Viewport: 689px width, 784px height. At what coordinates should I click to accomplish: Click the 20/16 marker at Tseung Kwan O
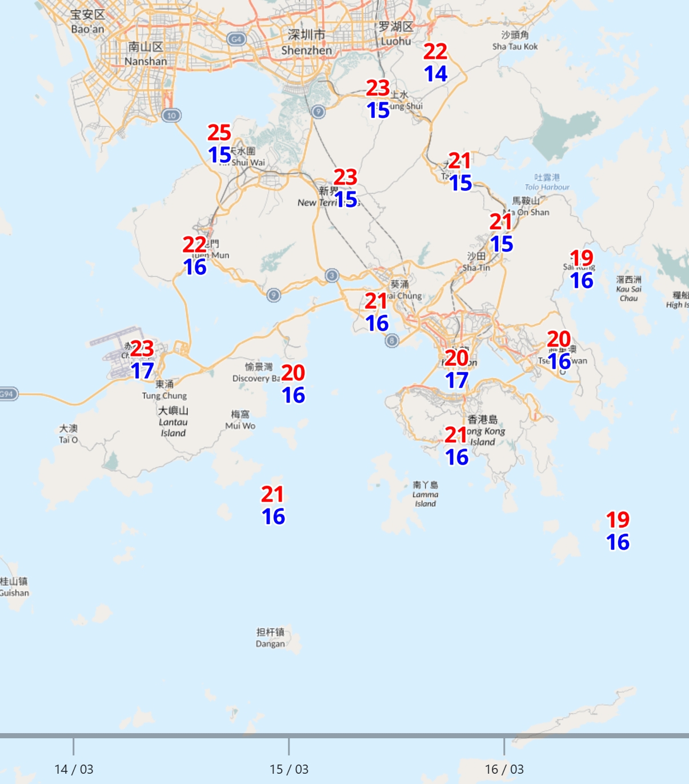(559, 350)
